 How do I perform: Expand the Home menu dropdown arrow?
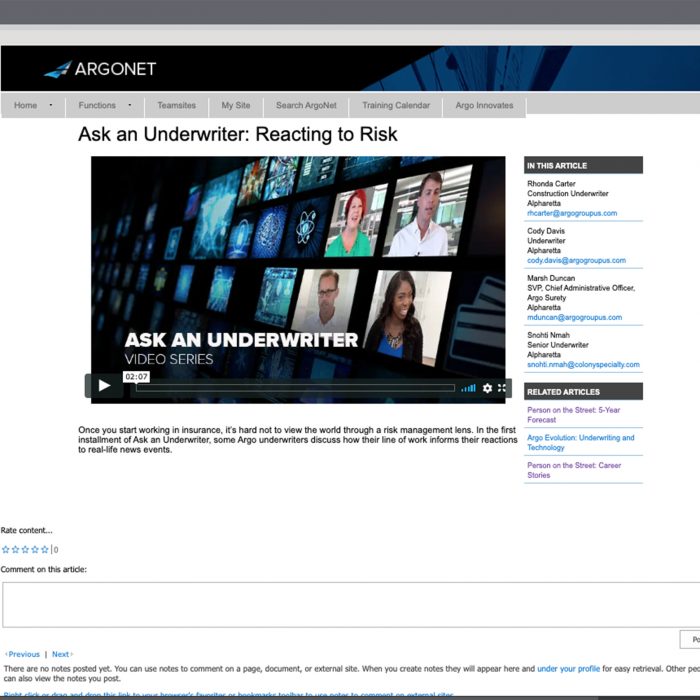[x=51, y=105]
